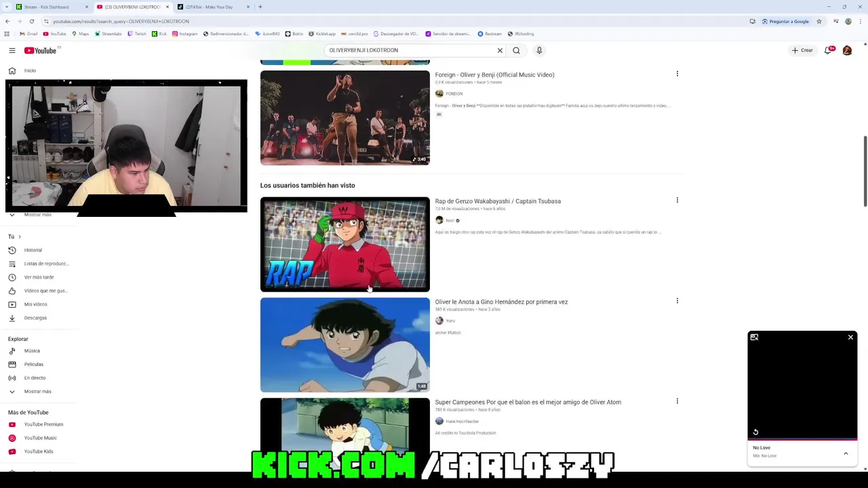
Task: Reload the page
Action: point(31,21)
